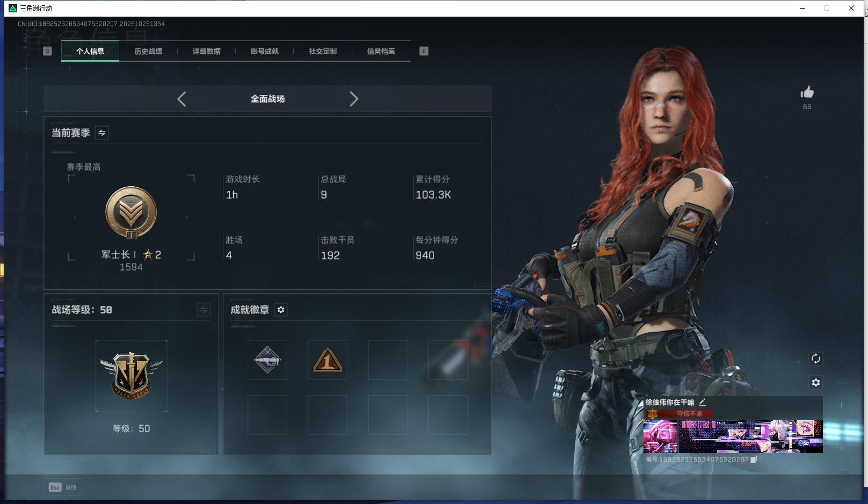Image resolution: width=868 pixels, height=504 pixels.
Task: Open 成就徽章 settings gear
Action: point(281,310)
